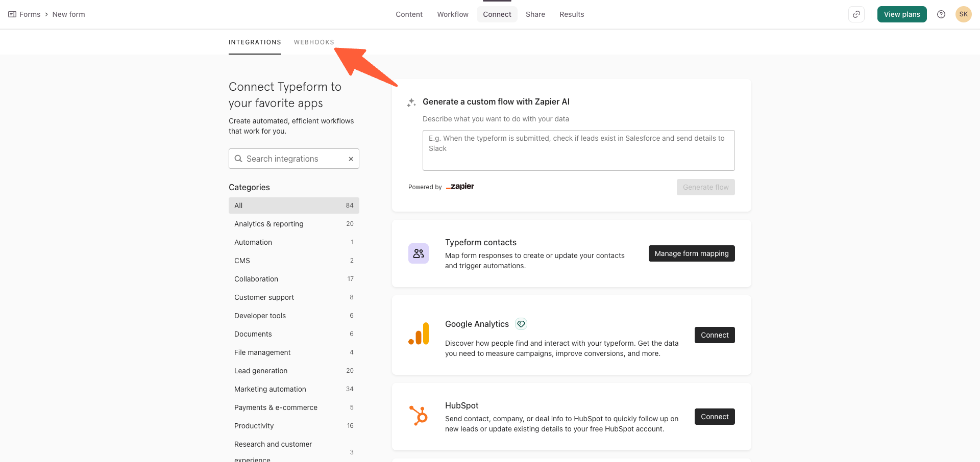Click the HubSpot title
The height and width of the screenshot is (462, 980).
click(x=462, y=405)
